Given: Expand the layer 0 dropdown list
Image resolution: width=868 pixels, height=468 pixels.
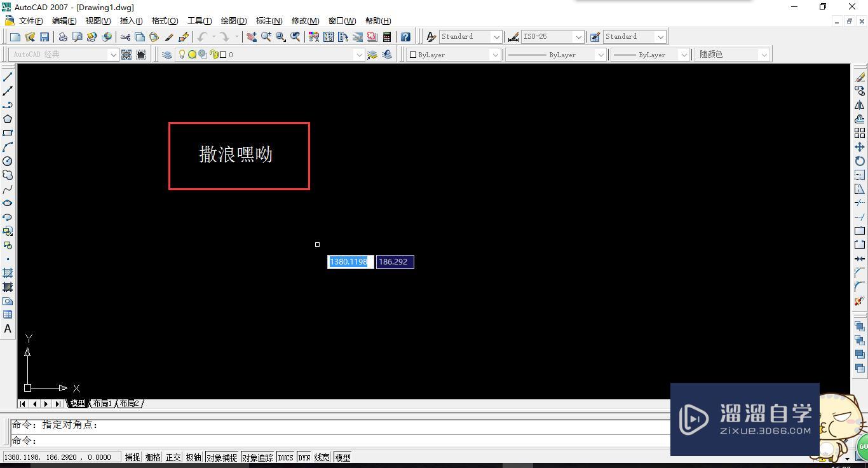Looking at the screenshot, I should (359, 55).
